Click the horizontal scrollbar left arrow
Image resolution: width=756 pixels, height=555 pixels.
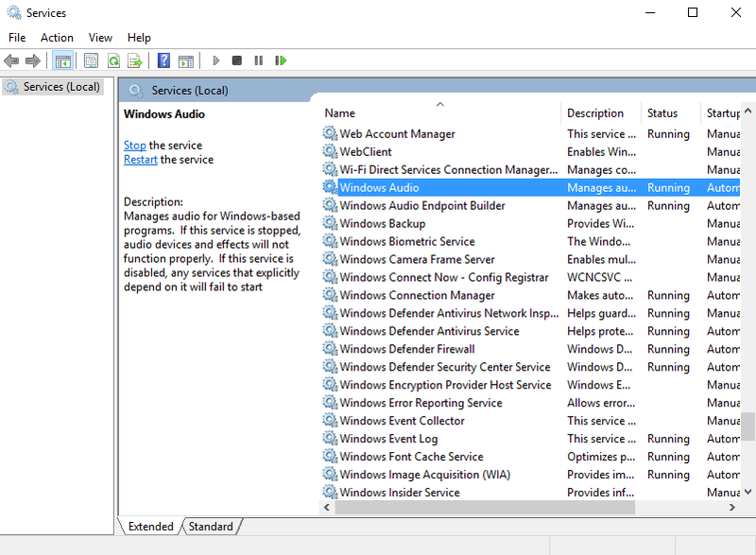pos(327,508)
